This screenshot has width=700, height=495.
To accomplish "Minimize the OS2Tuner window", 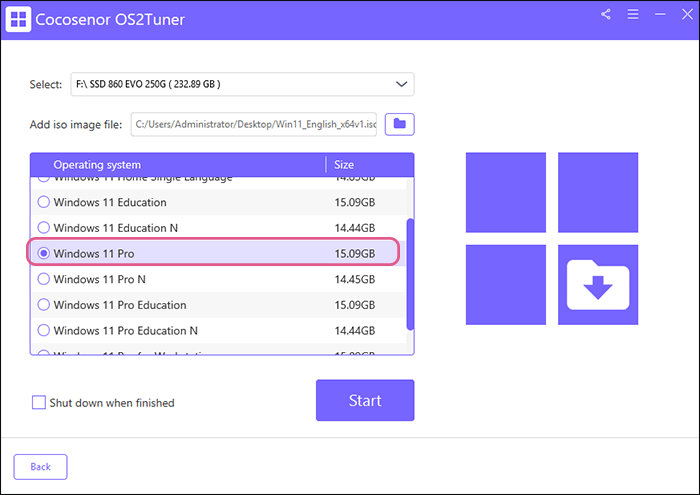I will tap(660, 14).
